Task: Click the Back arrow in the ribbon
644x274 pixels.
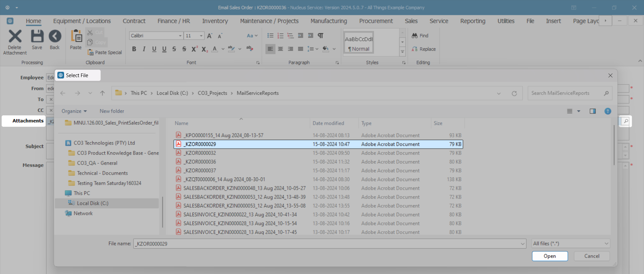Action: click(55, 36)
